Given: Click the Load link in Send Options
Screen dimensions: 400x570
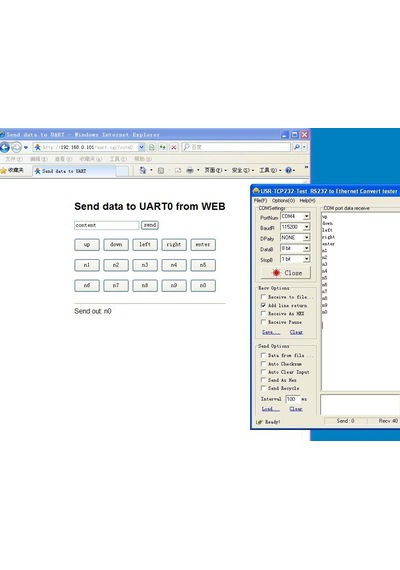Looking at the screenshot, I should click(x=271, y=409).
